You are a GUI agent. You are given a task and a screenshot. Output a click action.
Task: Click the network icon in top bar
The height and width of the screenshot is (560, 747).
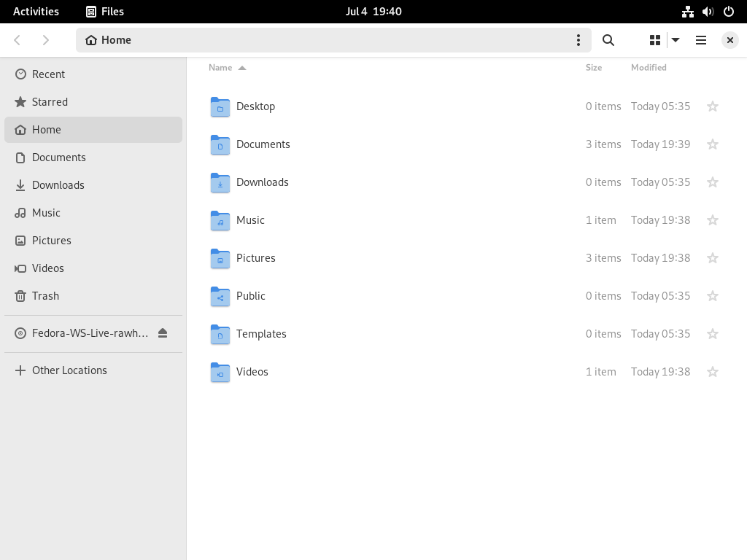coord(687,12)
